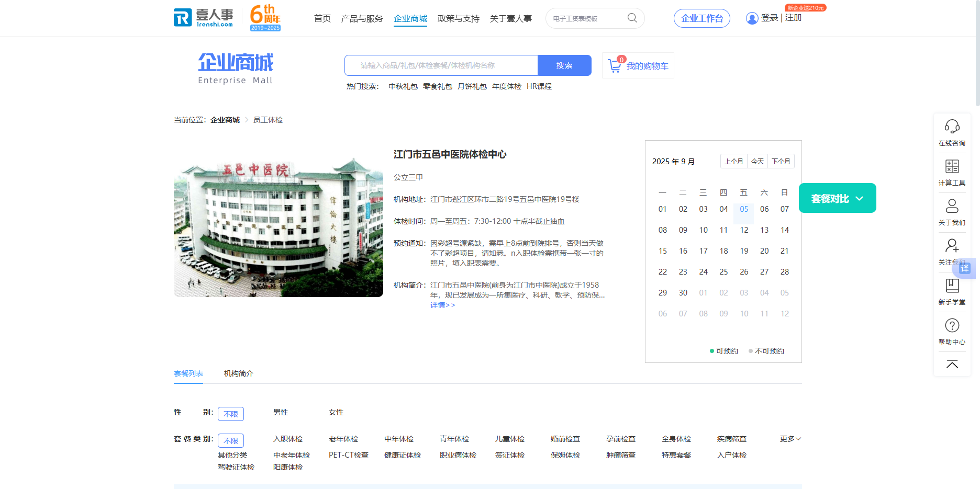Click hot search term 月饼礼包

point(472,86)
